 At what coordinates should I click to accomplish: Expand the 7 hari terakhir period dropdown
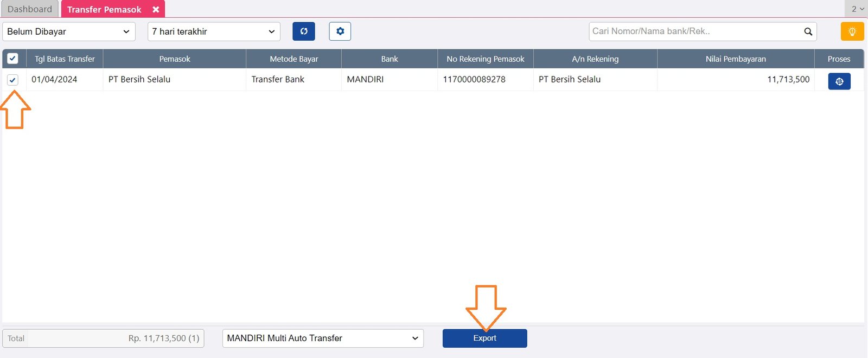(214, 31)
